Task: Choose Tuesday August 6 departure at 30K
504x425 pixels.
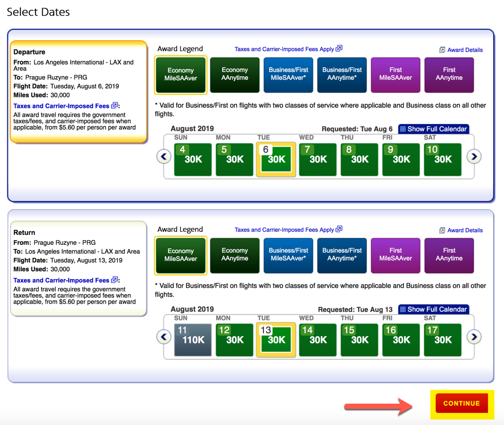Action: coord(276,159)
